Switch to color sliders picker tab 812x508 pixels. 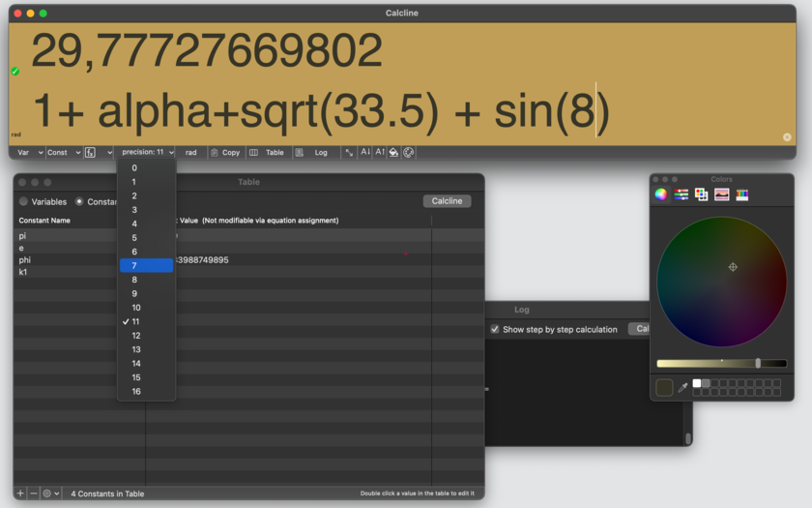click(x=681, y=194)
